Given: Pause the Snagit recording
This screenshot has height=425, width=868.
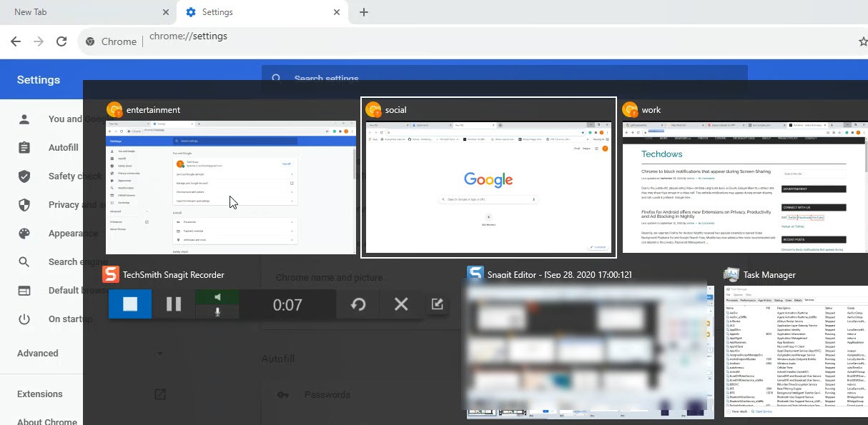Looking at the screenshot, I should pos(174,304).
